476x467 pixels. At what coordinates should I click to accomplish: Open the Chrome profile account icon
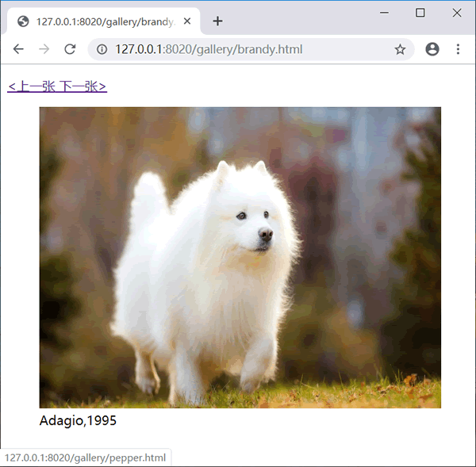click(432, 49)
